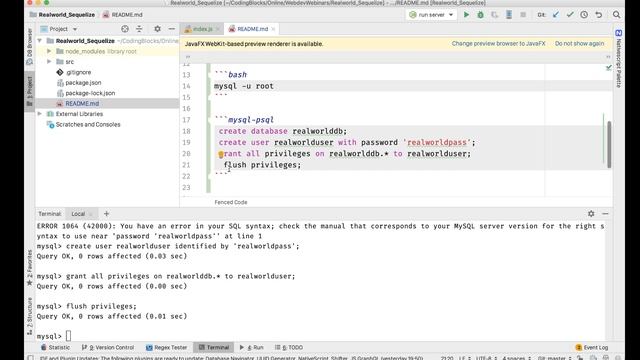This screenshot has width=640, height=360.
Task: Click line 18 'create database realworlddb;'
Action: pyautogui.click(x=282, y=131)
